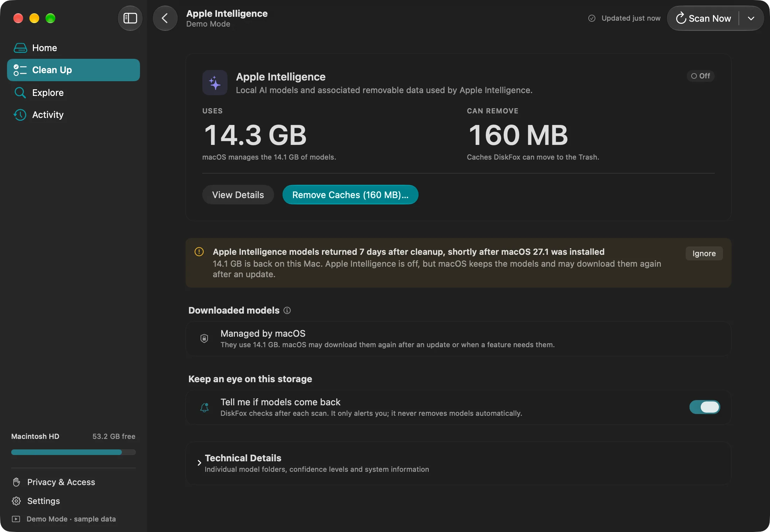Screen dimensions: 770x532
Task: Switch to the Explore section
Action: 73,93
